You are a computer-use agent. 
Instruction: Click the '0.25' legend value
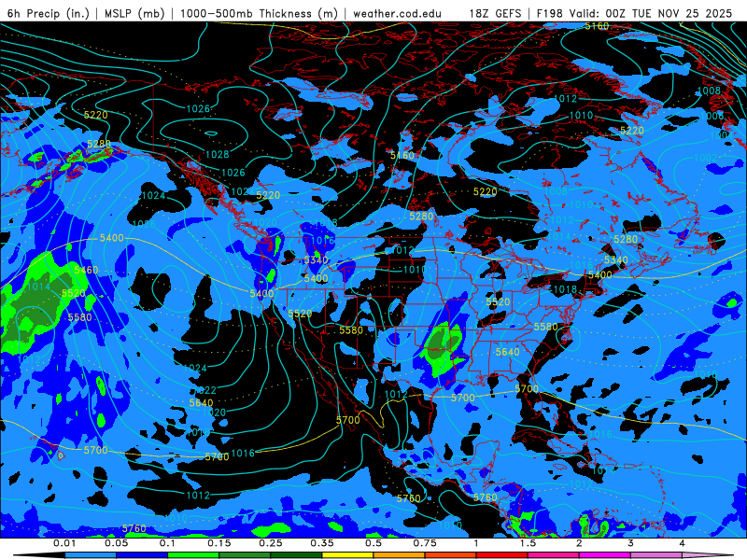coord(271,543)
